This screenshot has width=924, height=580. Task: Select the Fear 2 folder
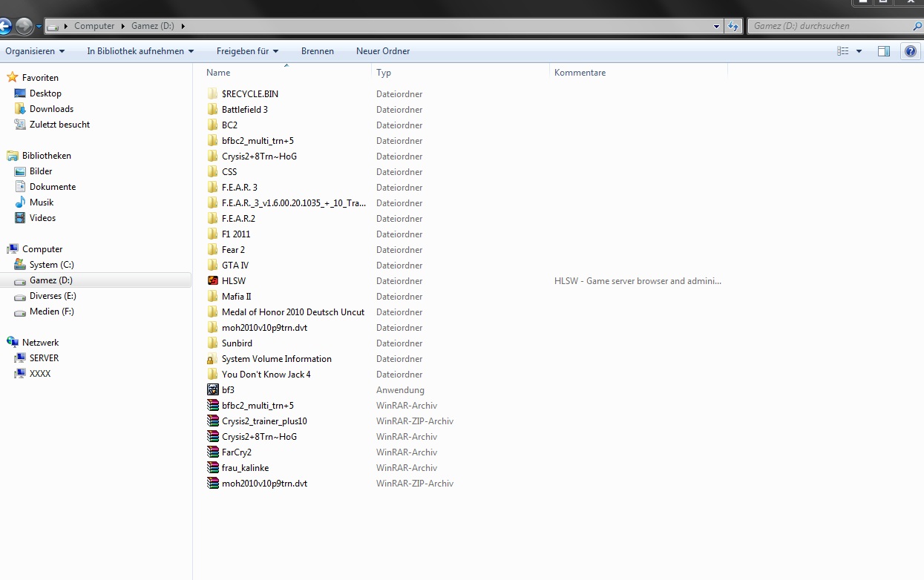point(233,250)
